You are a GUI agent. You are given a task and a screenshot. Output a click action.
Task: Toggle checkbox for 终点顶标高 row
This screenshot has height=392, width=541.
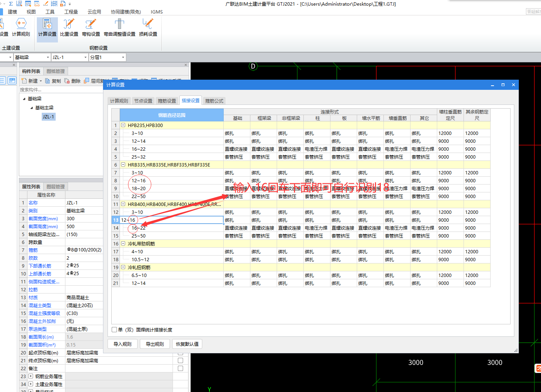[x=180, y=360]
